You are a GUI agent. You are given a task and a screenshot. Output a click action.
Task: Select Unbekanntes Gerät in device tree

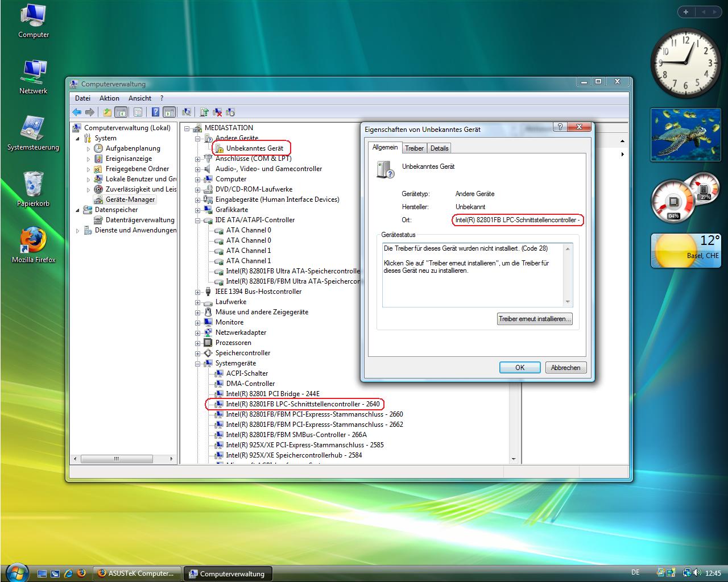[254, 148]
